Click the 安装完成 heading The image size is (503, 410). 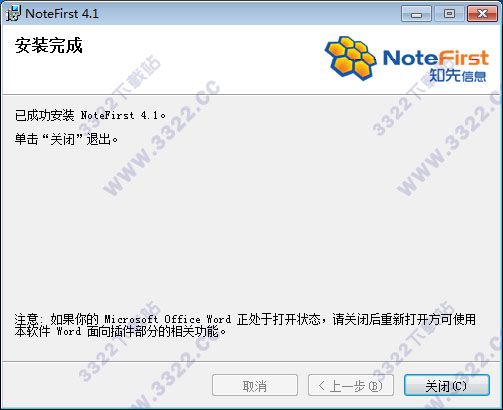(48, 45)
